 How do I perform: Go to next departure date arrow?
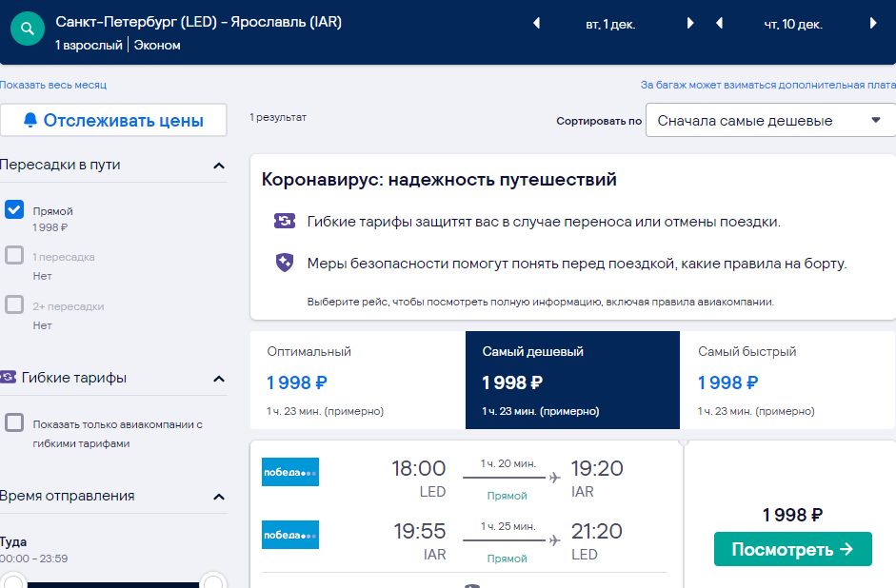point(689,24)
